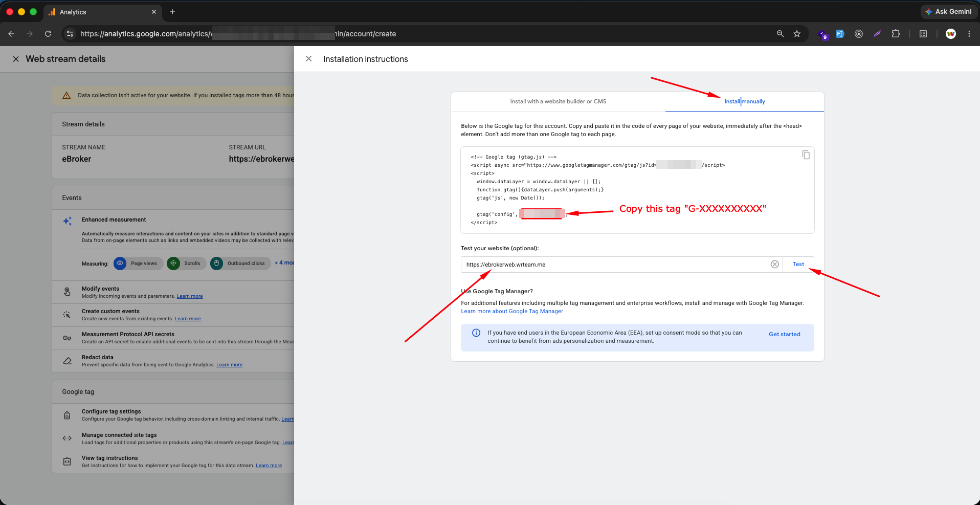980x505 pixels.
Task: Open Modify events via its icon
Action: coord(67,292)
